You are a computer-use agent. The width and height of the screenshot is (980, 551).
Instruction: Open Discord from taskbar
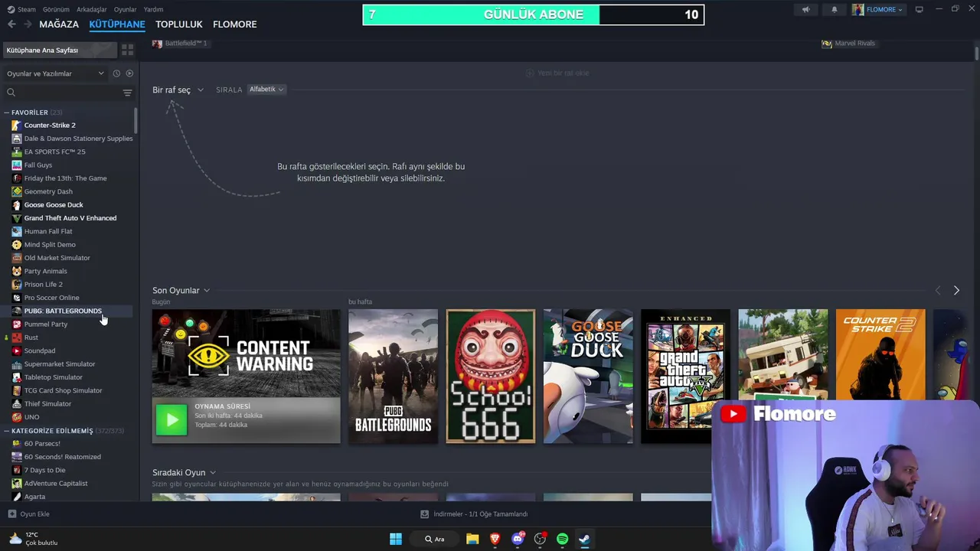[x=518, y=539]
